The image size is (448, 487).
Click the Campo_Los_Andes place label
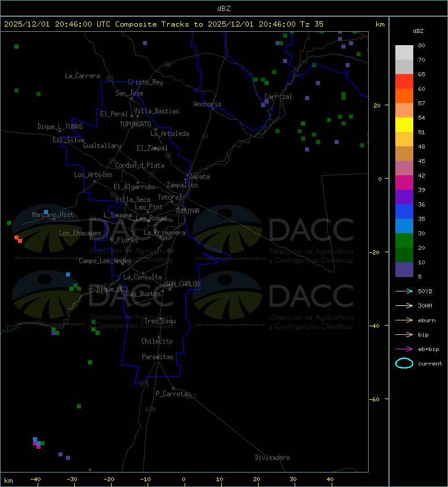105,261
